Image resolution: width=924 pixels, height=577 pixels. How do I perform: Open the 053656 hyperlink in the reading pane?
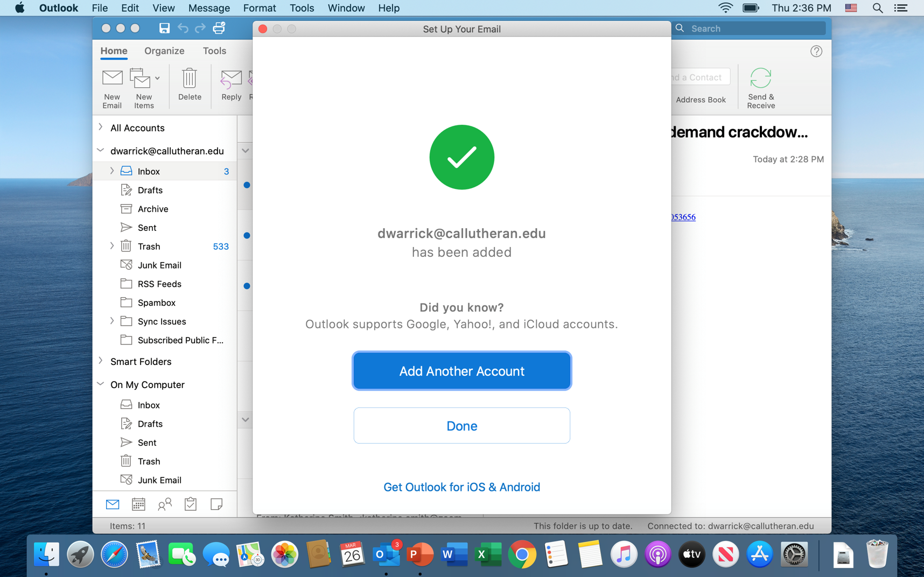(x=683, y=217)
